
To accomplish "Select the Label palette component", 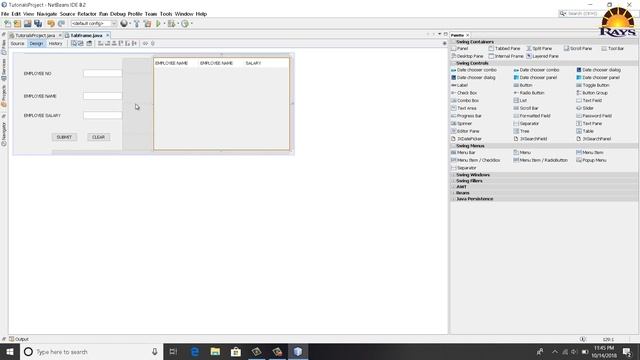I will 459,85.
